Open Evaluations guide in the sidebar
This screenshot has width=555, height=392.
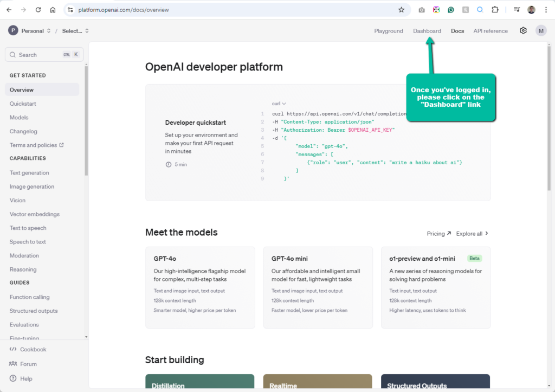[24, 325]
